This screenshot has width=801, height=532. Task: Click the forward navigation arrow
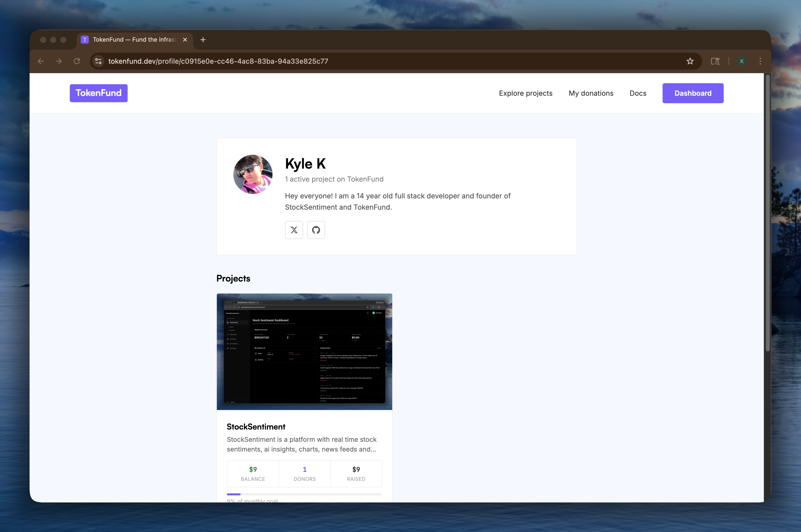tap(59, 61)
